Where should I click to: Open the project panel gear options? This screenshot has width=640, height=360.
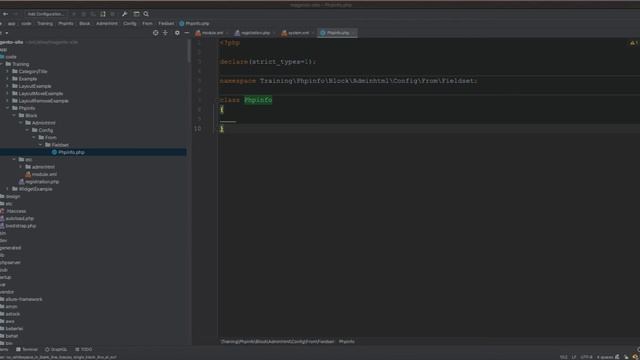[177, 33]
